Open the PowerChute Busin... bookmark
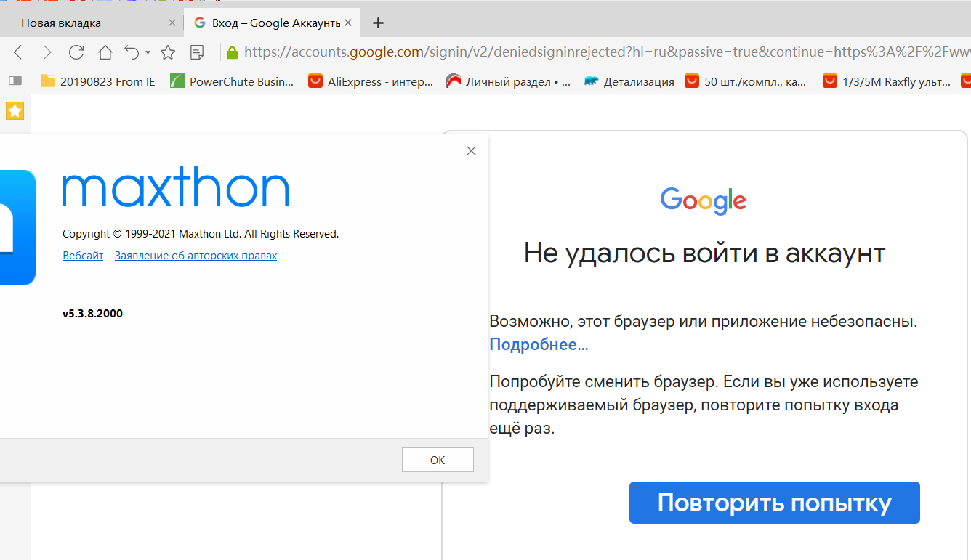The height and width of the screenshot is (560, 971). tap(233, 81)
